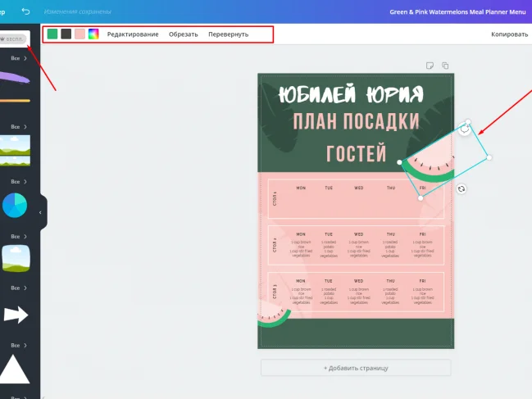The width and height of the screenshot is (532, 399).
Task: Open the Редактирование menu
Action: [133, 34]
